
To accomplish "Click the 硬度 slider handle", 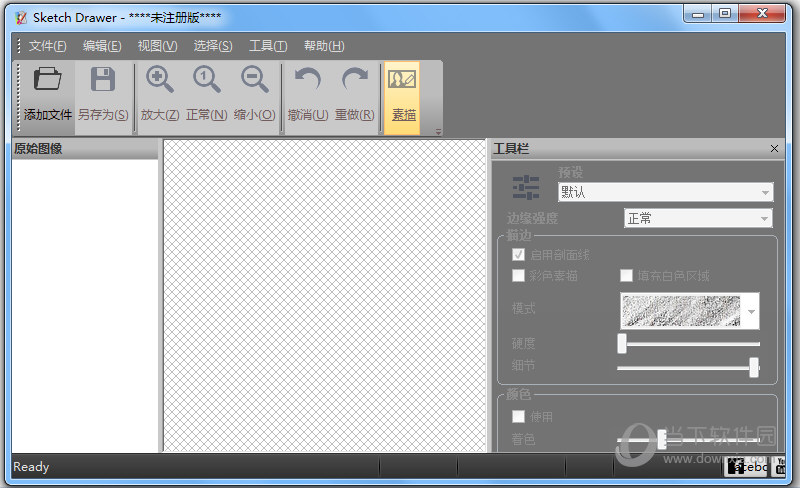I will (x=622, y=344).
